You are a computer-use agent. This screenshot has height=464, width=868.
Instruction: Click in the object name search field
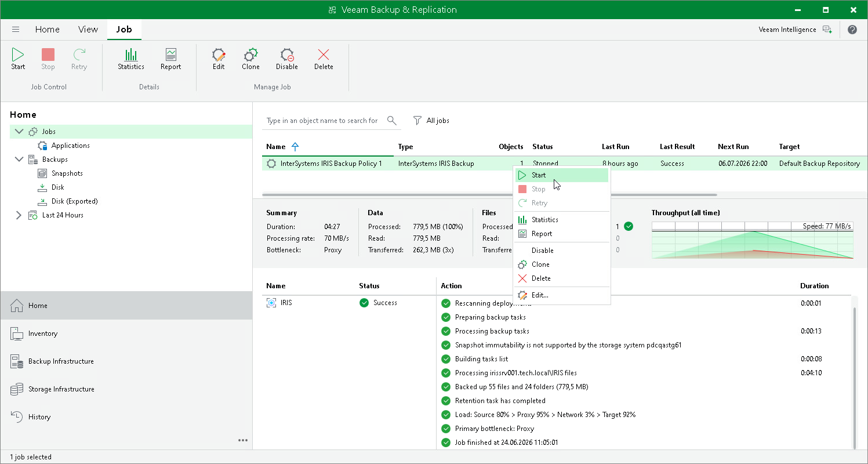click(x=323, y=121)
